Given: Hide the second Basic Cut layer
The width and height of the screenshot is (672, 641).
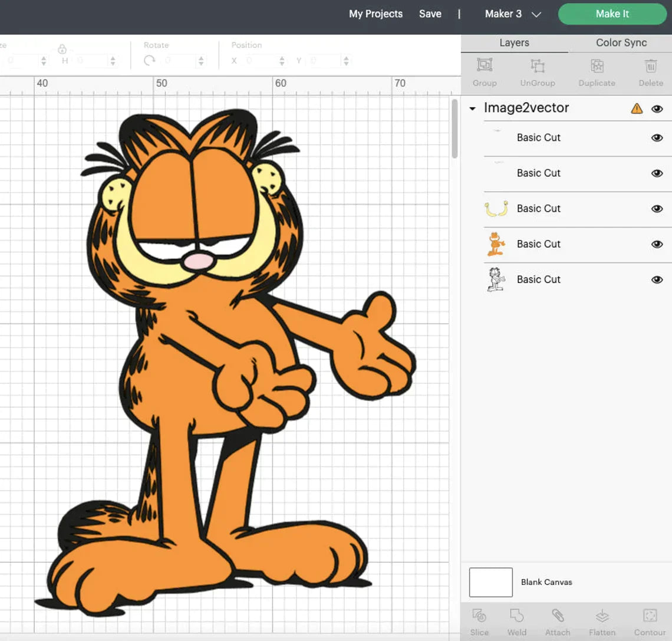Looking at the screenshot, I should [x=657, y=173].
